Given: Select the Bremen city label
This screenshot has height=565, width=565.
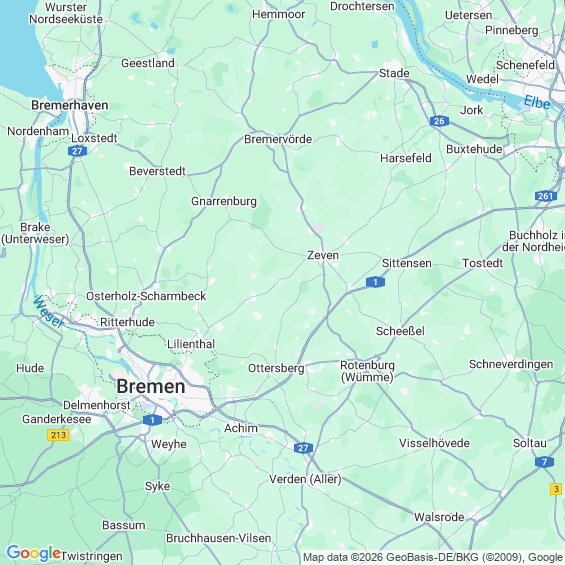Looking at the screenshot, I should pos(151,387).
